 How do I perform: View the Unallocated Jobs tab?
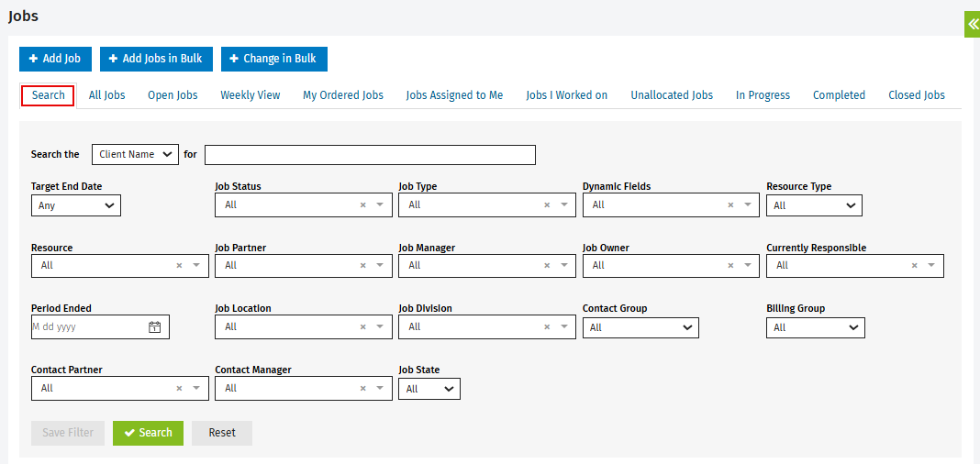(x=672, y=95)
